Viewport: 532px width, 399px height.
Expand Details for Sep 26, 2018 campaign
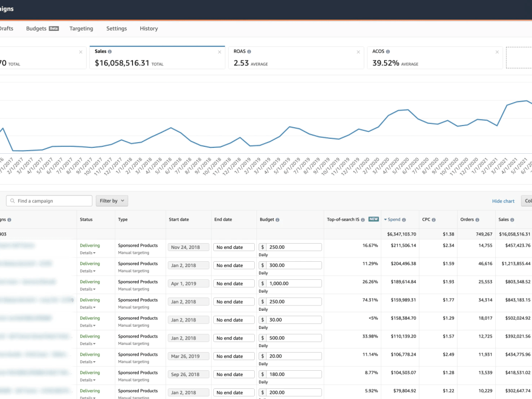88,380
